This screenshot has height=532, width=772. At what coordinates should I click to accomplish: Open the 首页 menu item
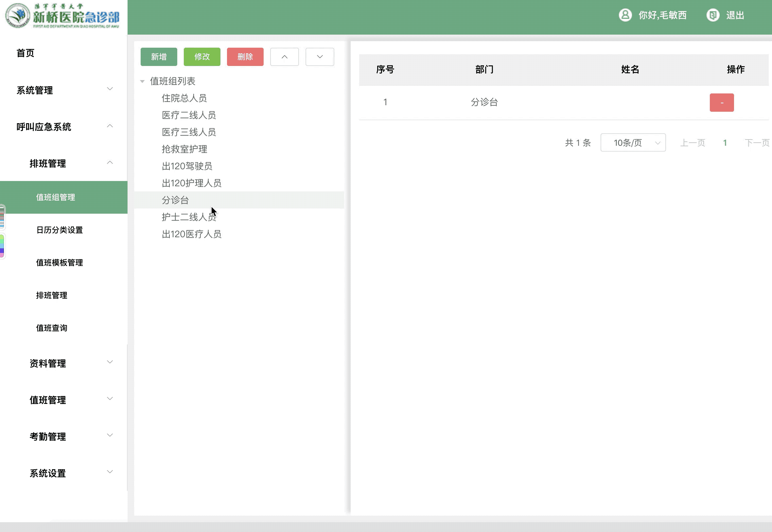coord(25,53)
